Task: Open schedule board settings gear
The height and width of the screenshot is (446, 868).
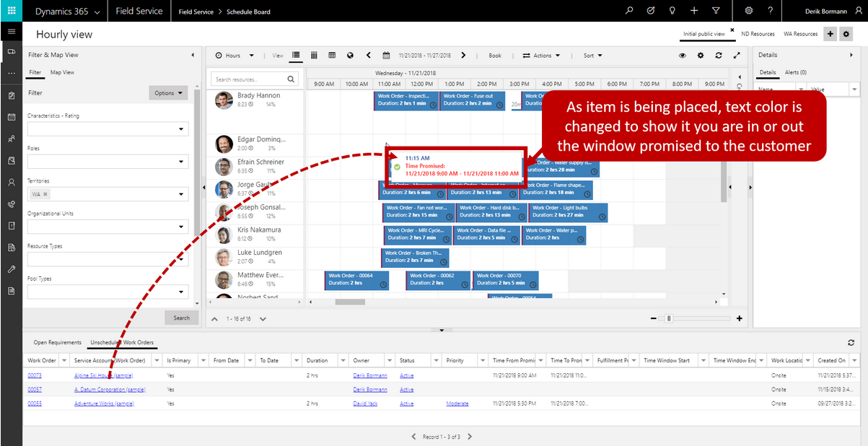Action: click(x=700, y=56)
